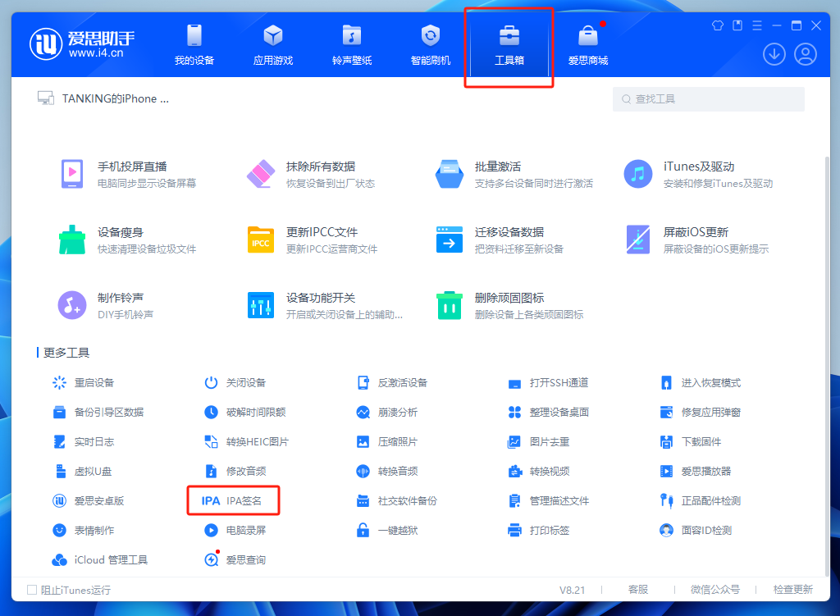The image size is (840, 616).
Task: Open the 爱思商城 tab
Action: coord(587,45)
